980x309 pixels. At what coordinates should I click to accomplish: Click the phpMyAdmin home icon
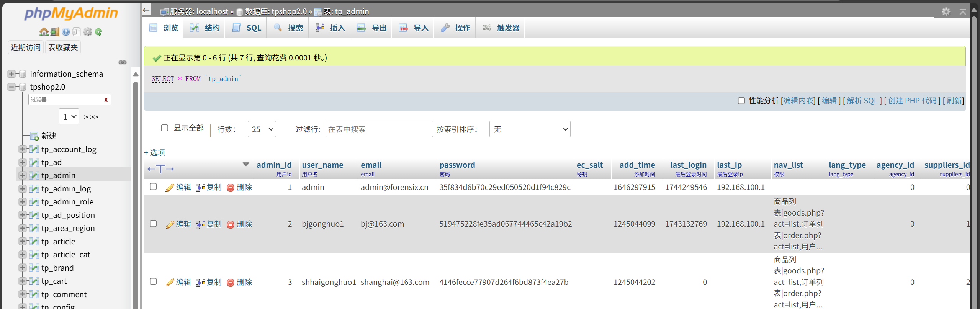(44, 32)
